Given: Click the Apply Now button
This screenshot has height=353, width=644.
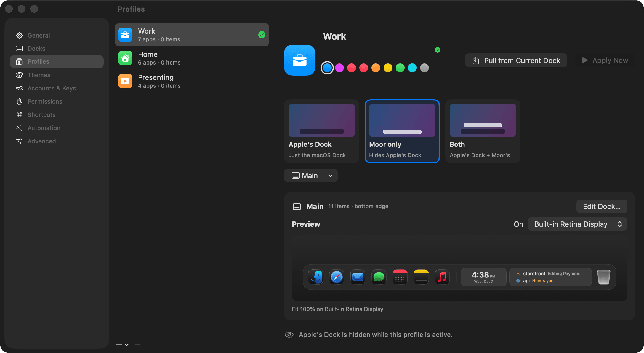Looking at the screenshot, I should [x=605, y=60].
